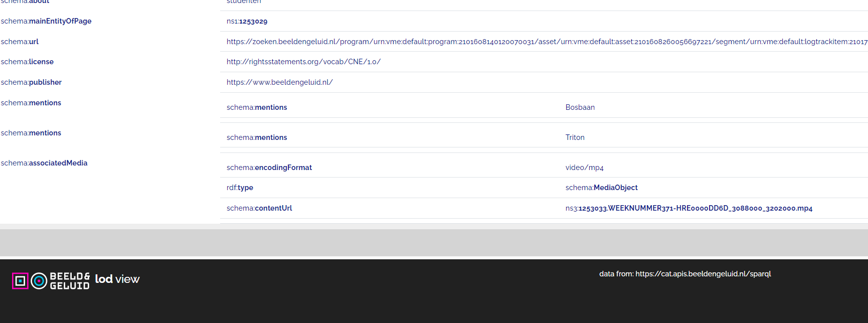Screen dimensions: 868x323
Task: Click nested schema:mentions next to Triton
Action: click(x=257, y=137)
